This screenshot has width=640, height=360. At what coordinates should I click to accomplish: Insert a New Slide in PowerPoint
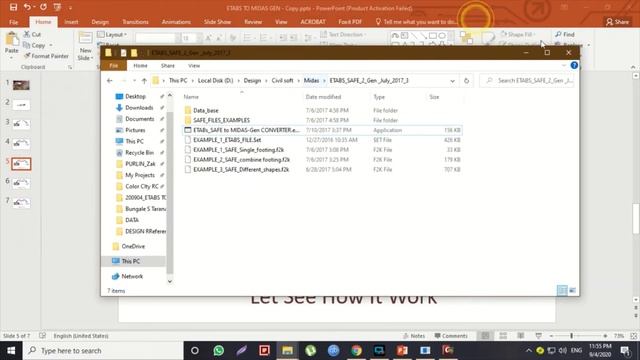coord(85,47)
